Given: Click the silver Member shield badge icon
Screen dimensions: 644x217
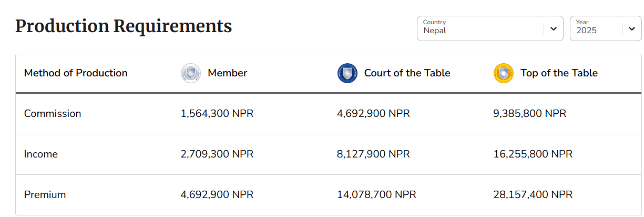Looking at the screenshot, I should [191, 73].
